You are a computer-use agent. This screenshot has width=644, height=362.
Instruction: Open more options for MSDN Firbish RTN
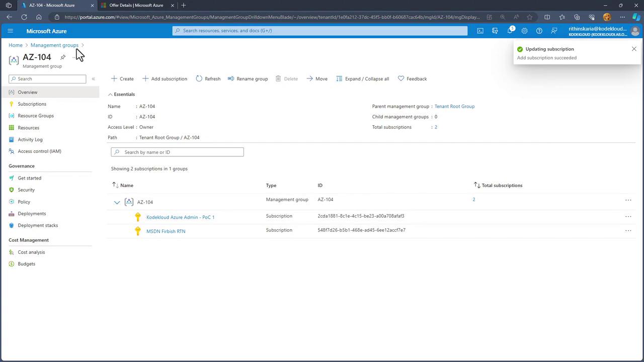[x=628, y=231]
